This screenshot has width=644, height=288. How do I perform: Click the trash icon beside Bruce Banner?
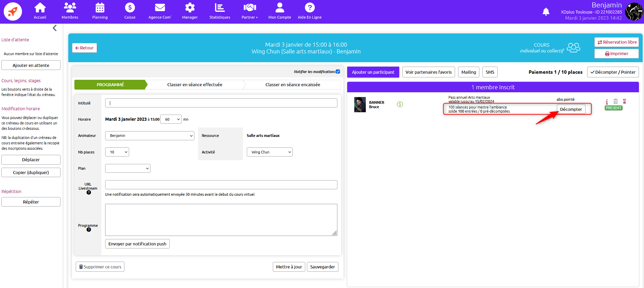pyautogui.click(x=616, y=101)
